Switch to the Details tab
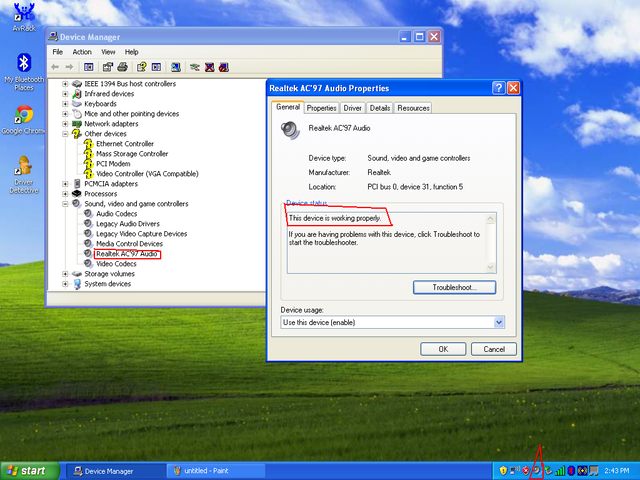Image resolution: width=640 pixels, height=480 pixels. click(380, 108)
